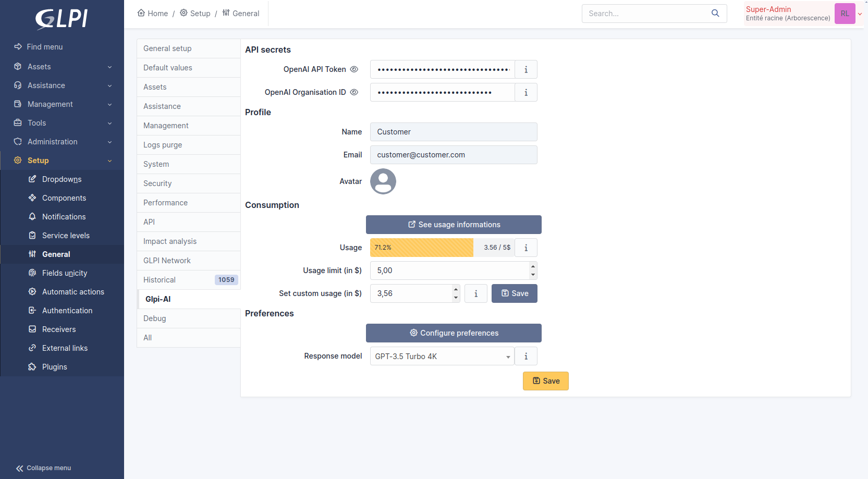Show info about Usage

pos(526,248)
